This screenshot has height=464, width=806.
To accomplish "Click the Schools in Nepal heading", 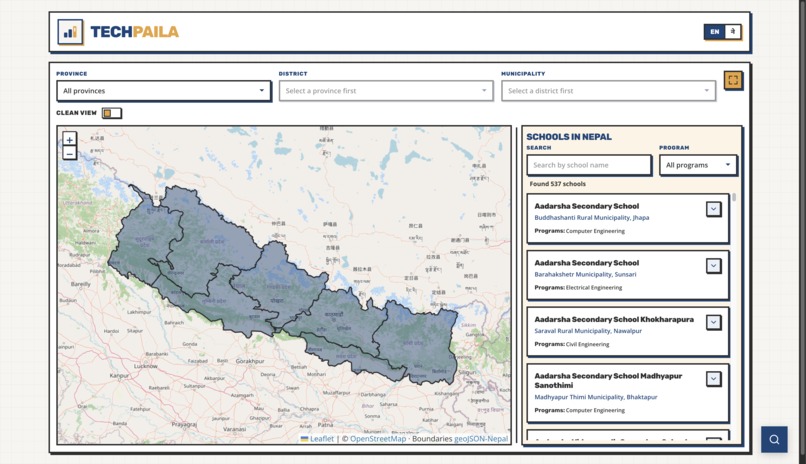I will (569, 137).
